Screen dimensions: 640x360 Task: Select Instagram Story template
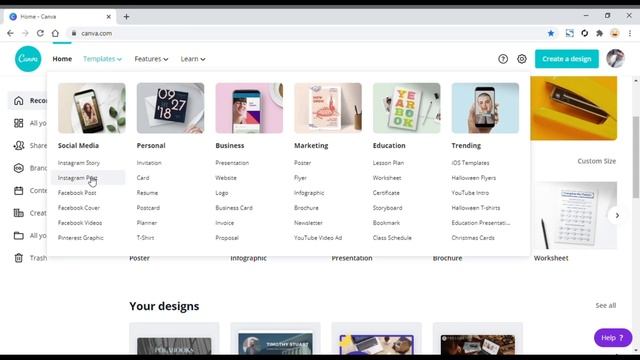[x=79, y=163]
